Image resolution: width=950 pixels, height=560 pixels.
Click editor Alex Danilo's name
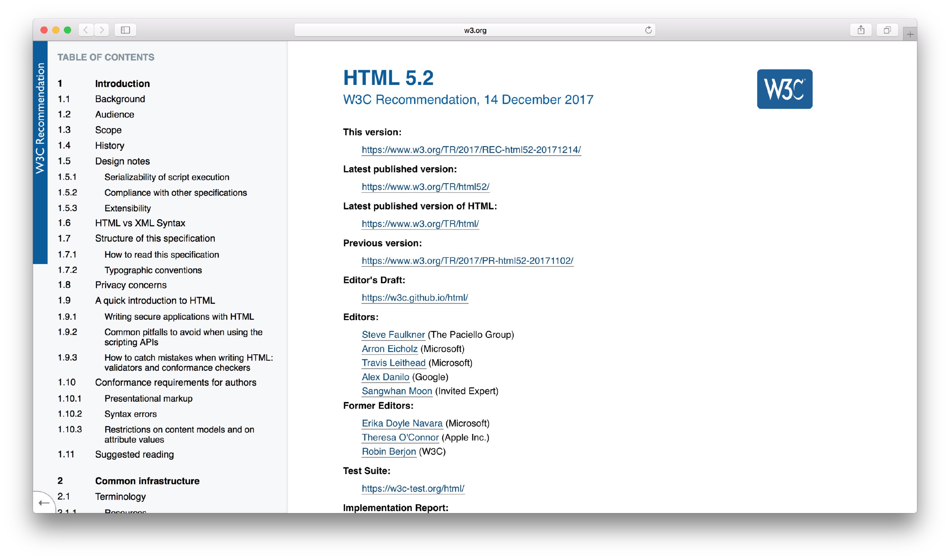386,378
